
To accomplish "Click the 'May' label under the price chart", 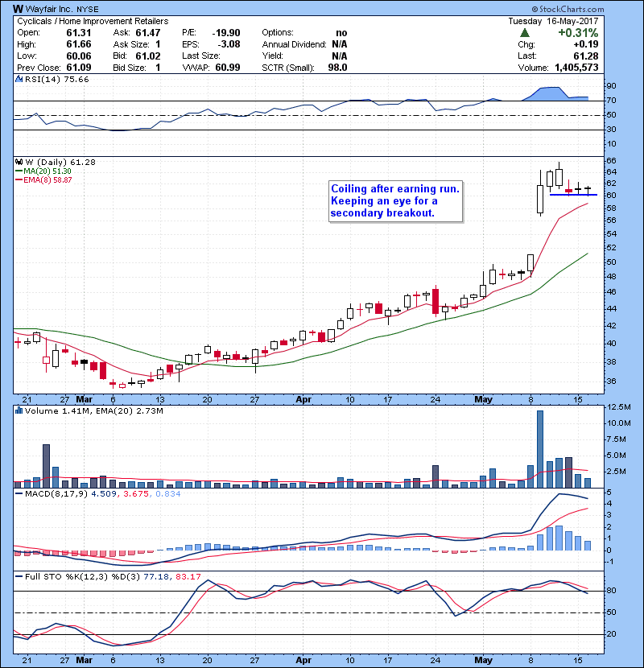I will pyautogui.click(x=483, y=400).
